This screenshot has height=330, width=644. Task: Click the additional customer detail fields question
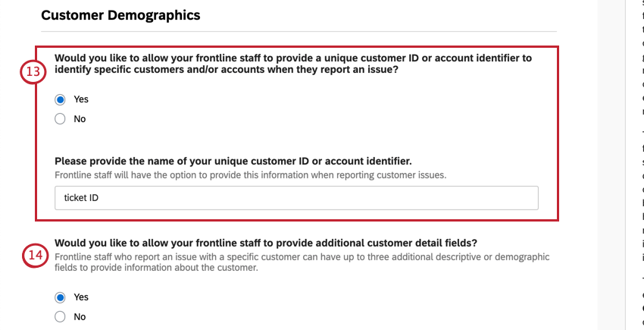coord(266,243)
